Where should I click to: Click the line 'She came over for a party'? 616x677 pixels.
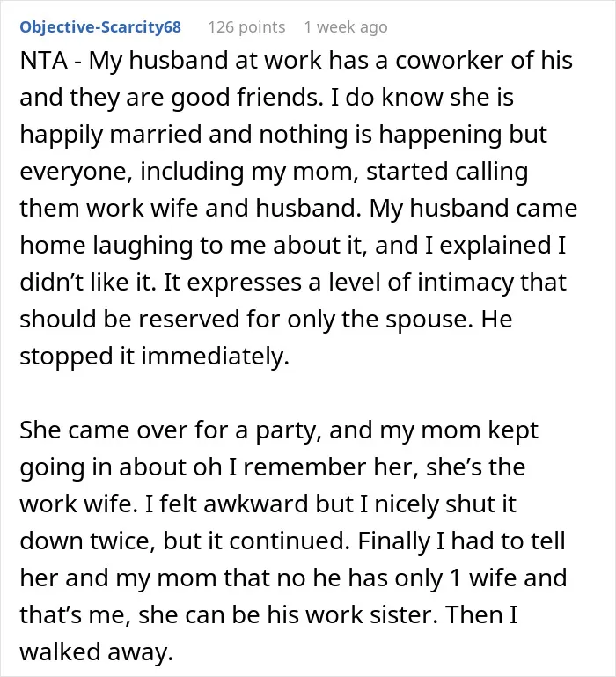pos(279,430)
